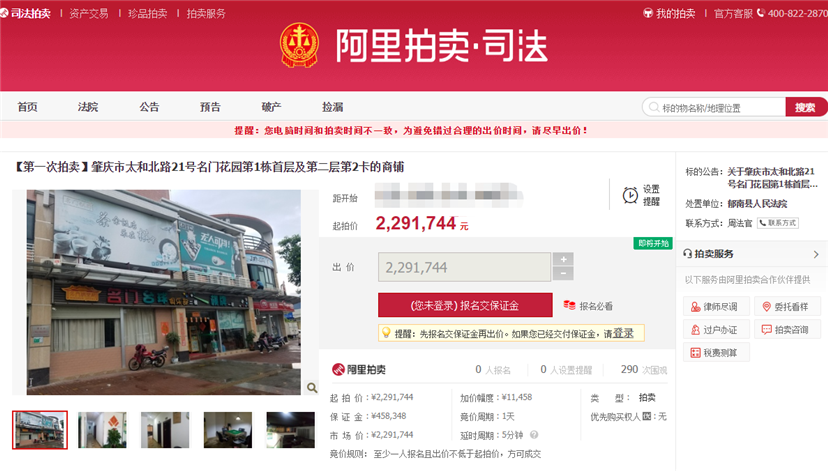Click the 税费测算 service button

point(716,353)
